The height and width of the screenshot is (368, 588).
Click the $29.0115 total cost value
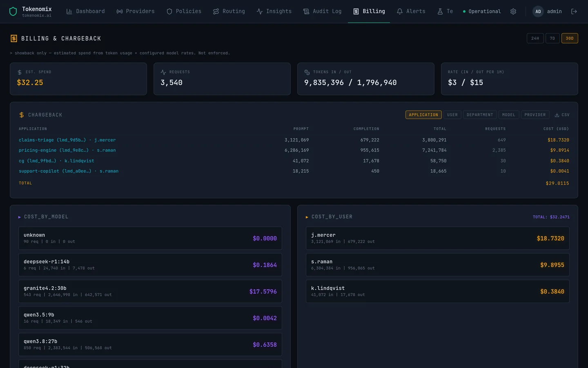557,183
